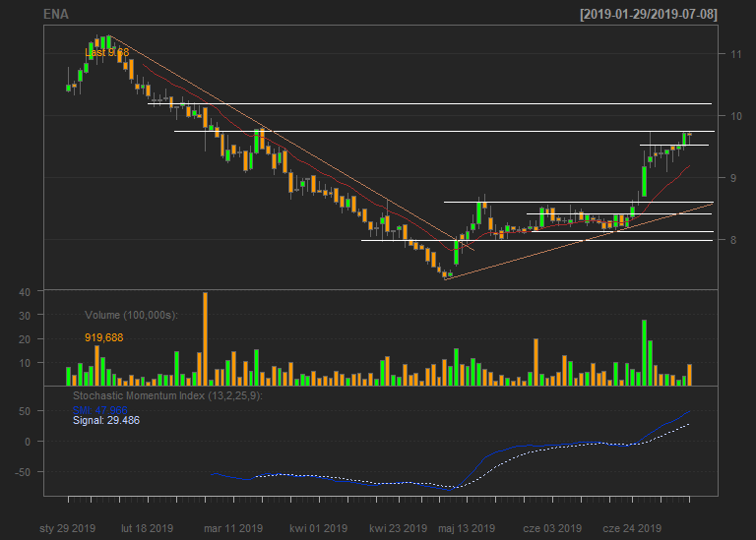
Task: Click the ENA ticker title
Action: click(56, 15)
